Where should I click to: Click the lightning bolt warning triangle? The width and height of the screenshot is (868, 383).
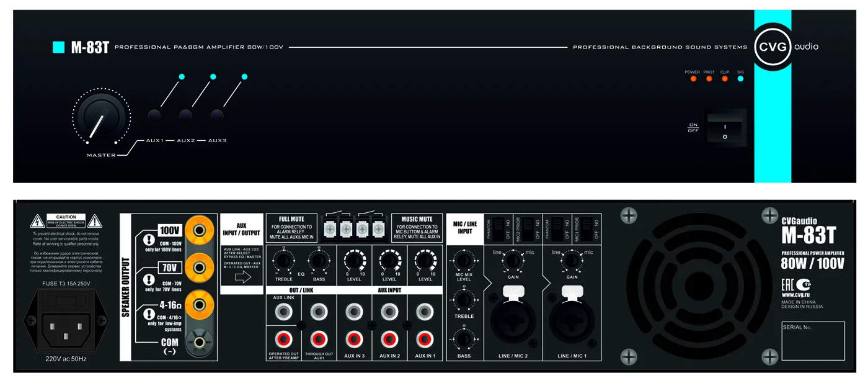click(37, 220)
